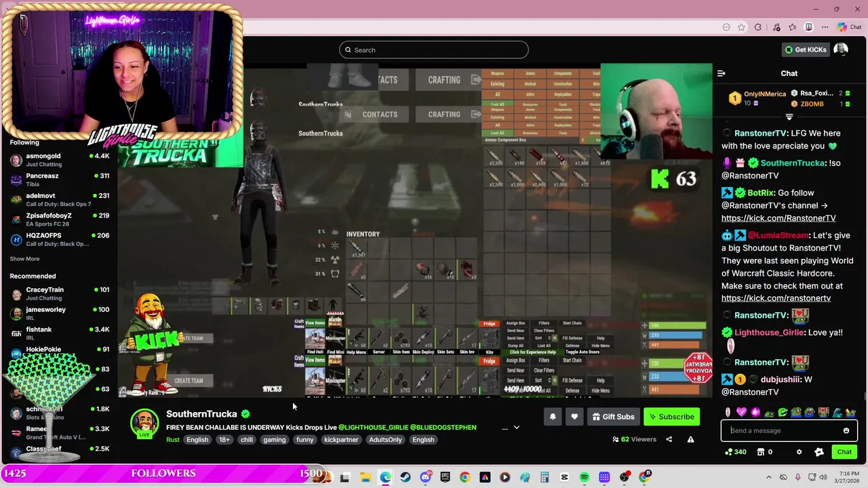Select the 18+ tag
The image size is (868, 488).
[x=224, y=440]
